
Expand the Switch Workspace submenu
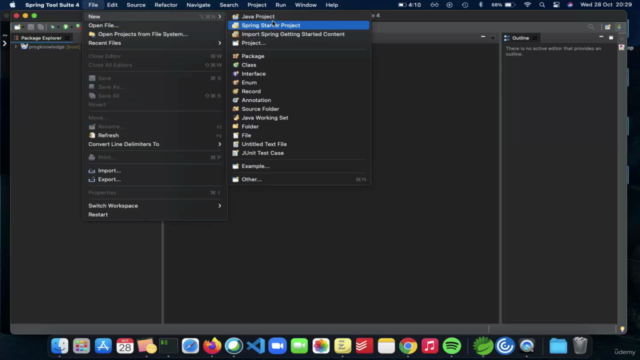(155, 206)
